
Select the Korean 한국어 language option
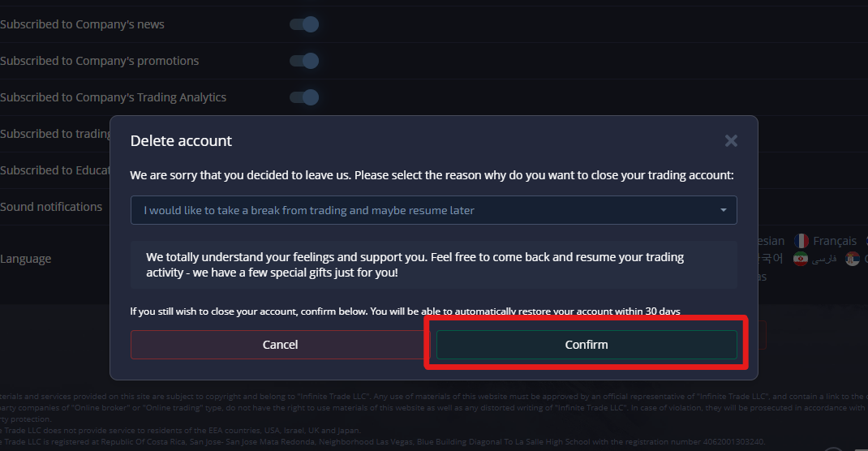(771, 259)
